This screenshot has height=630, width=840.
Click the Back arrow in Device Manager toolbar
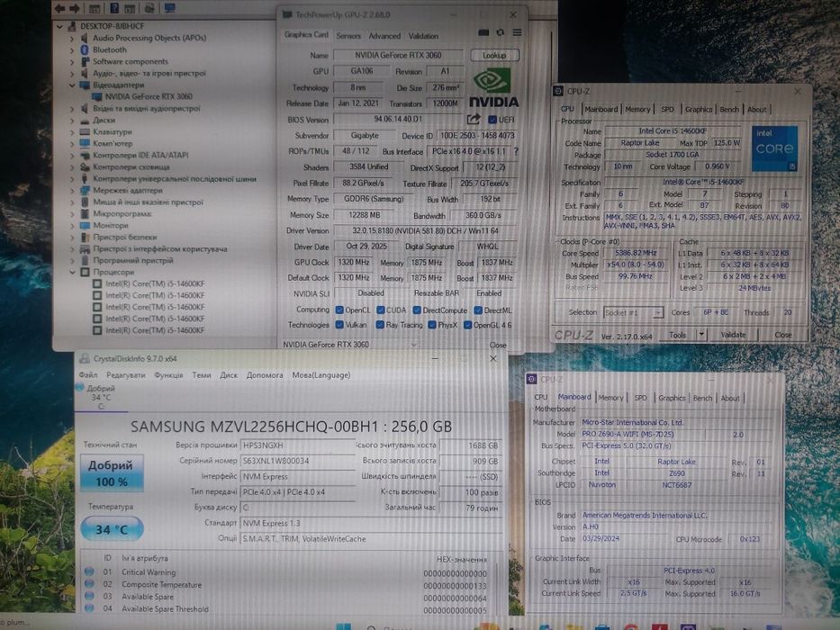click(60, 8)
